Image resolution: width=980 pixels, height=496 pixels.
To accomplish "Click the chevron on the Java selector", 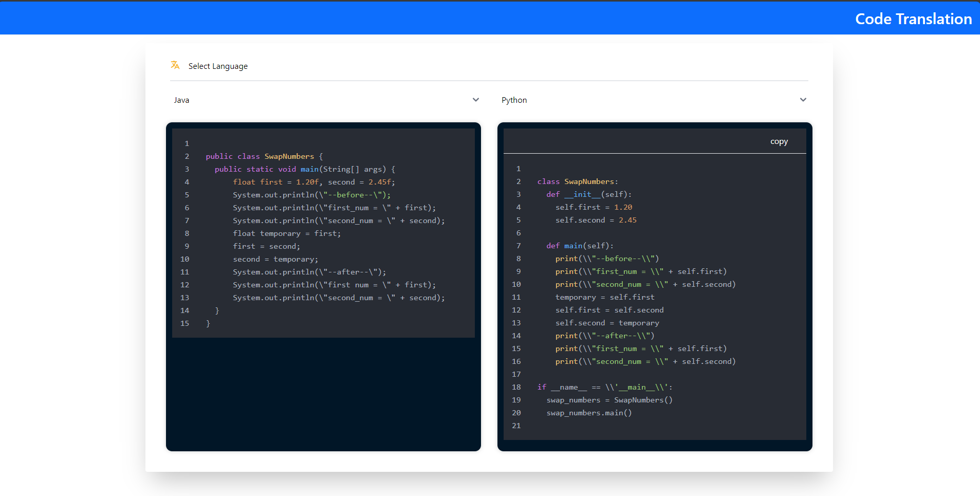I will point(475,100).
